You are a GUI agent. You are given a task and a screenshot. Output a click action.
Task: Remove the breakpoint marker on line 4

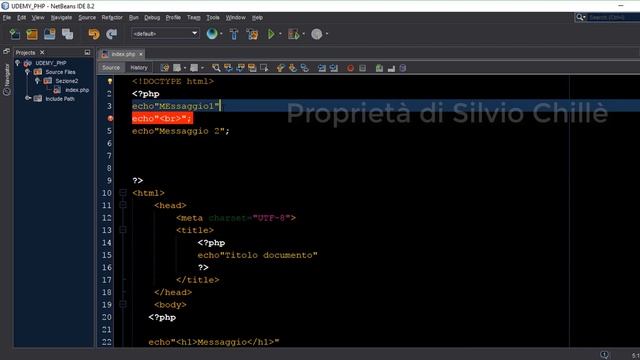click(110, 118)
